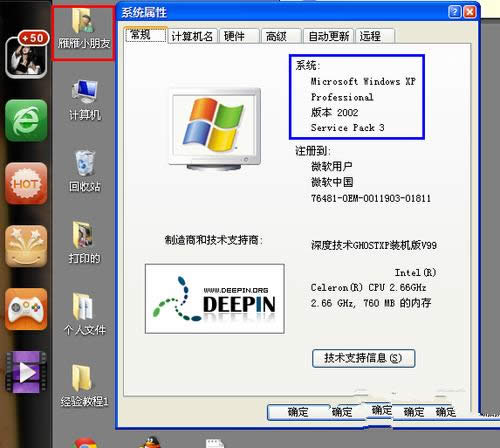Launch the green e browser dock icon

pyautogui.click(x=26, y=120)
